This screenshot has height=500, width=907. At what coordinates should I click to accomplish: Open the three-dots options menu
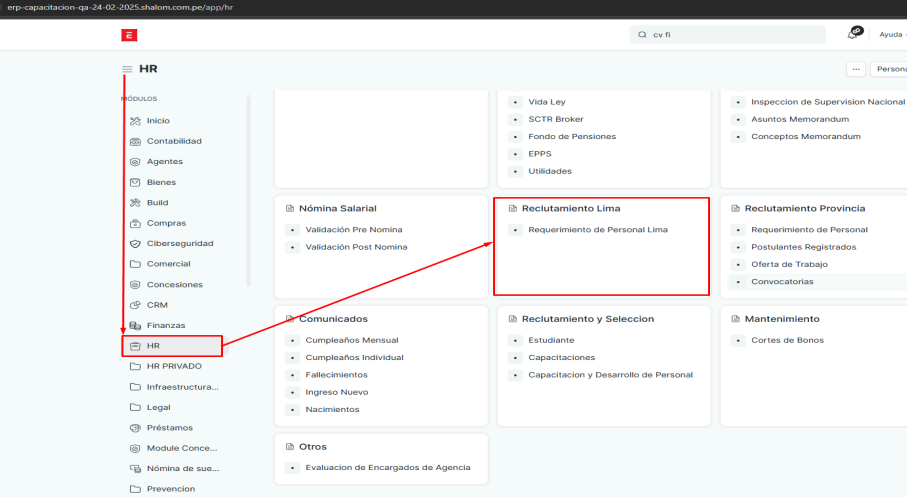tap(855, 69)
